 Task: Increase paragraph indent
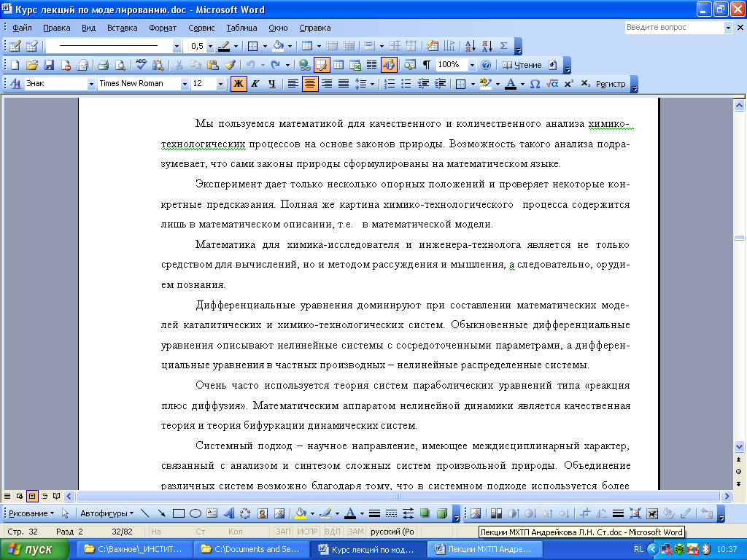point(440,84)
